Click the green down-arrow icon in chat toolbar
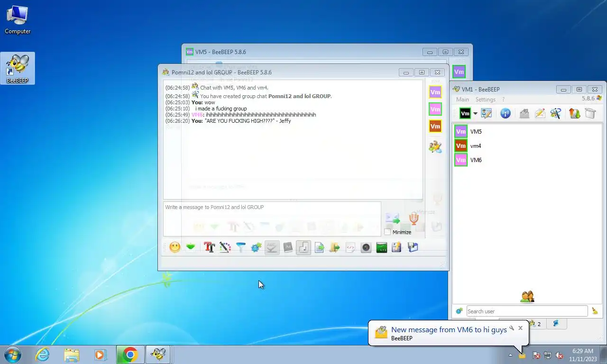Image resolution: width=607 pixels, height=364 pixels. 191,247
